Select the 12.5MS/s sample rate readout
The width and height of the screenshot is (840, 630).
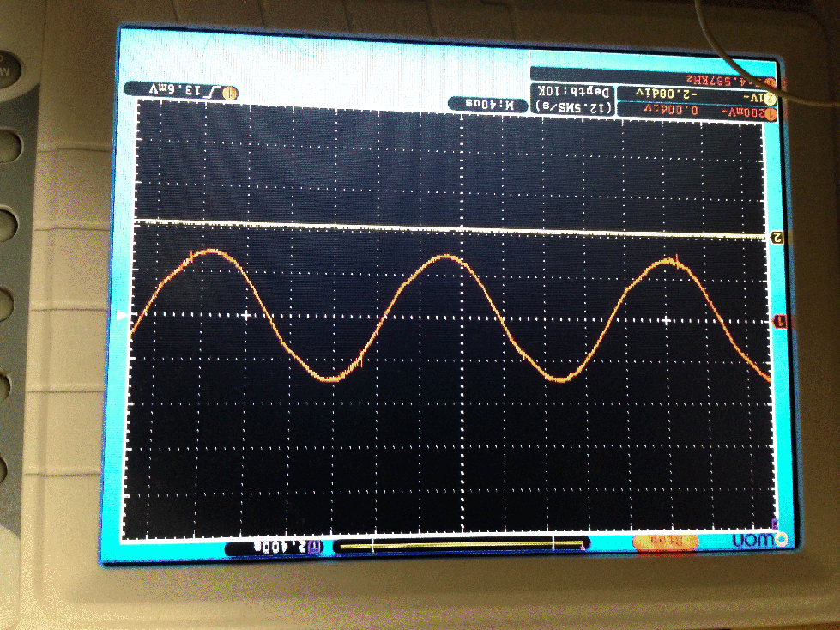573,106
